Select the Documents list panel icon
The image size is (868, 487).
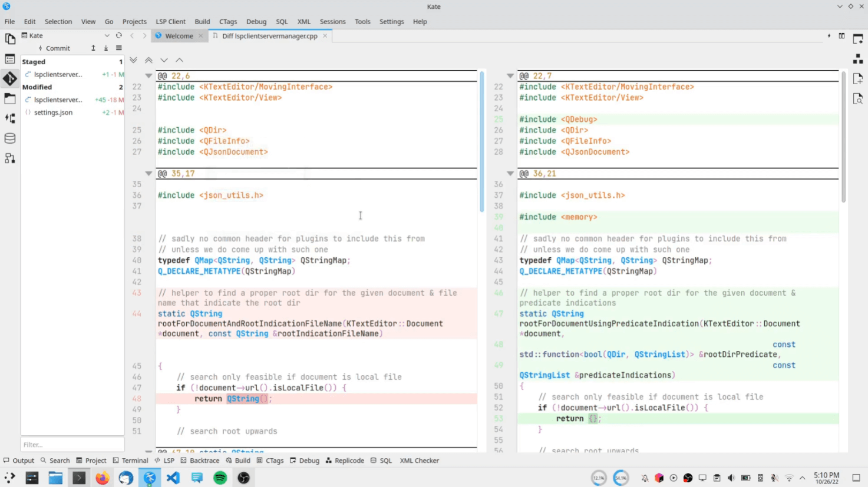tap(9, 58)
